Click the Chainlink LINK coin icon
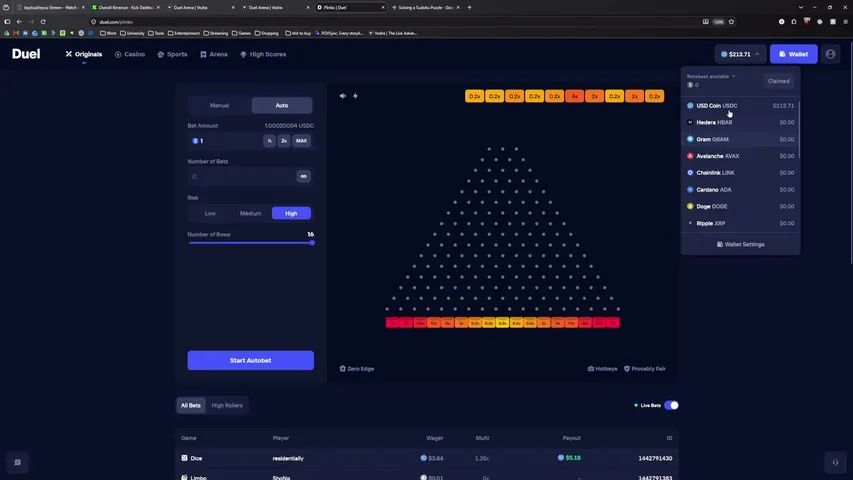The image size is (853, 480). click(690, 173)
